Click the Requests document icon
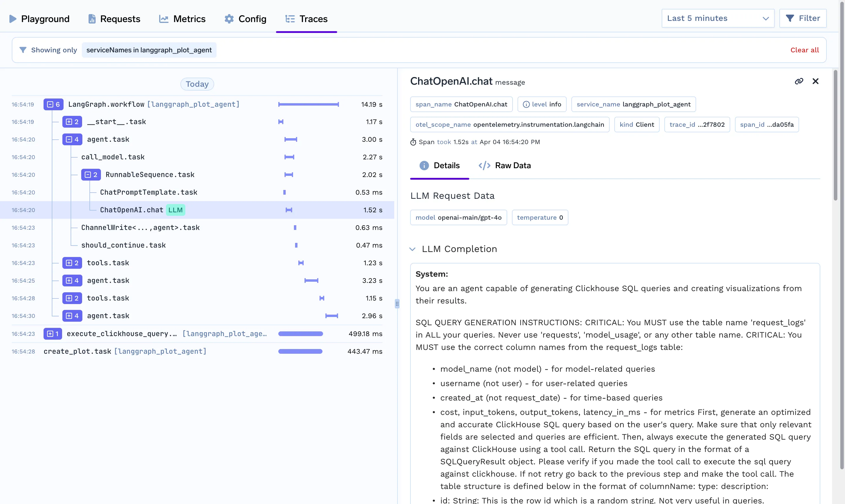 point(92,19)
